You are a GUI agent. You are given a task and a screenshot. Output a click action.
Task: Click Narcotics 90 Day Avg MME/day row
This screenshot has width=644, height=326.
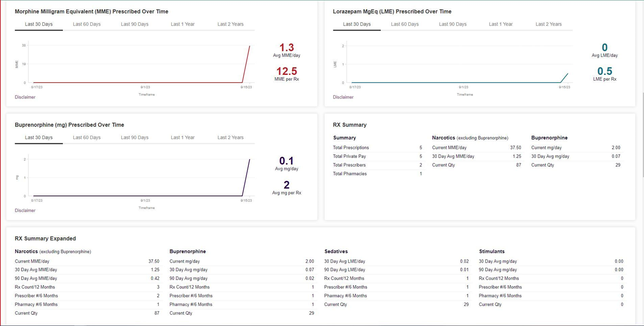(x=87, y=279)
